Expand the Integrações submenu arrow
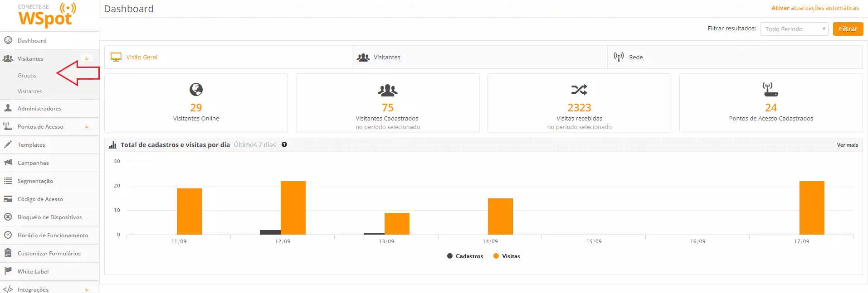868x293 pixels. click(x=87, y=289)
